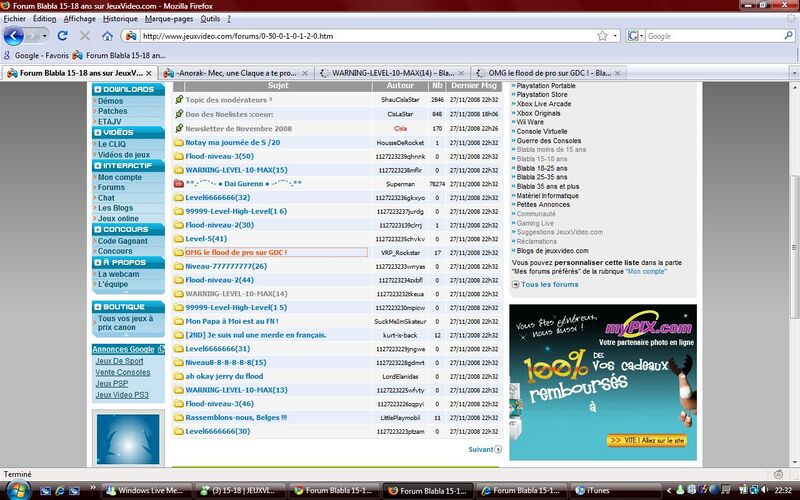Click the browser Back arrow button

(14, 36)
